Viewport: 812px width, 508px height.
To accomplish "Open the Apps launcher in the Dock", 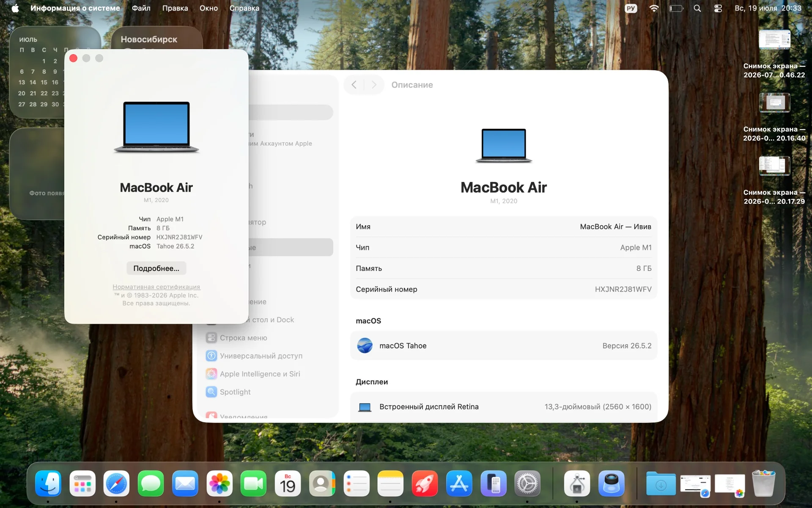I will pyautogui.click(x=82, y=483).
